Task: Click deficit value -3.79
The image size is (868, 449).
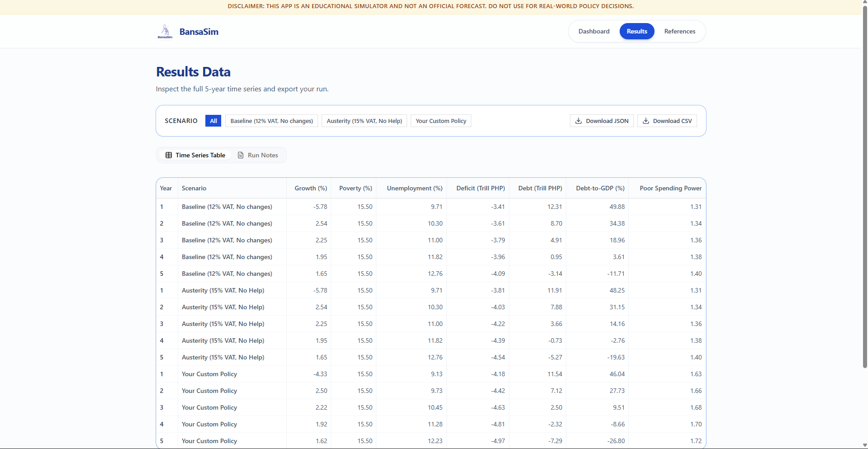Action: pos(498,240)
